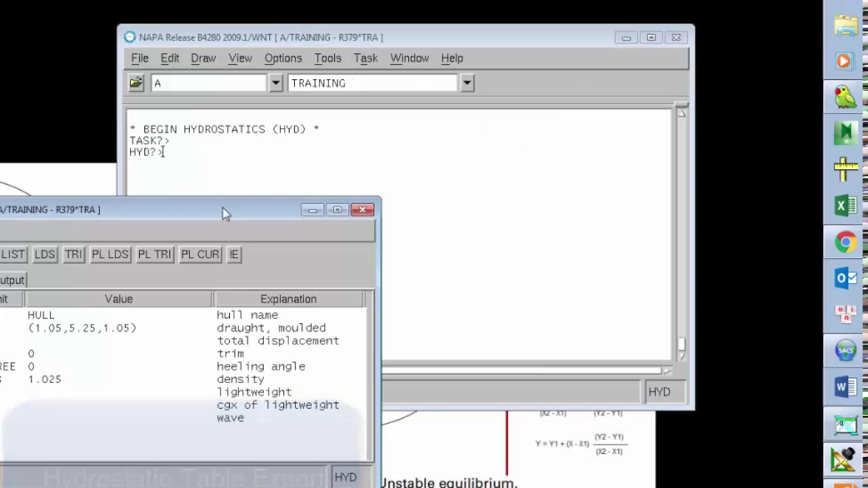Click the horizontal scrollbar right arrow in console
868x488 pixels.
pyautogui.click(x=667, y=371)
